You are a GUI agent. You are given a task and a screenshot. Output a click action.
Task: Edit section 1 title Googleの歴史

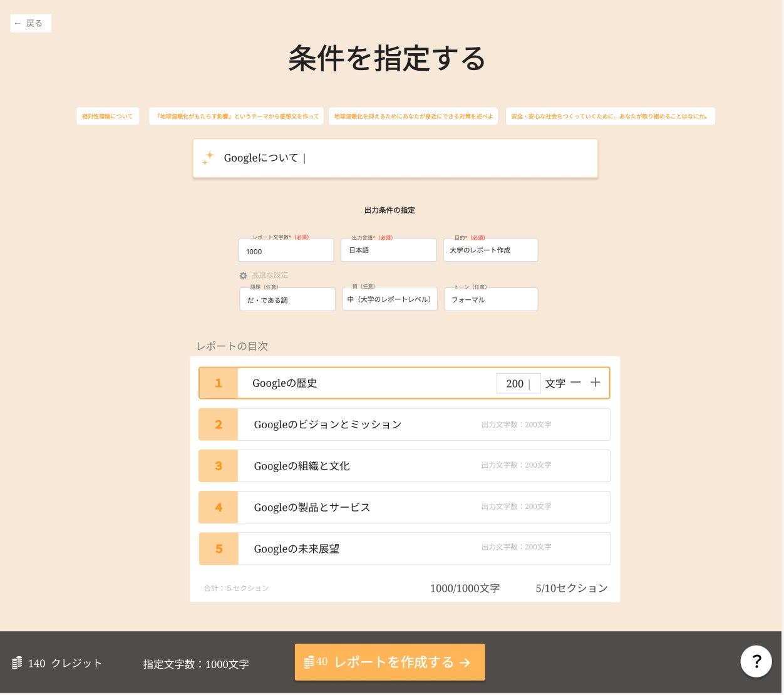(285, 383)
